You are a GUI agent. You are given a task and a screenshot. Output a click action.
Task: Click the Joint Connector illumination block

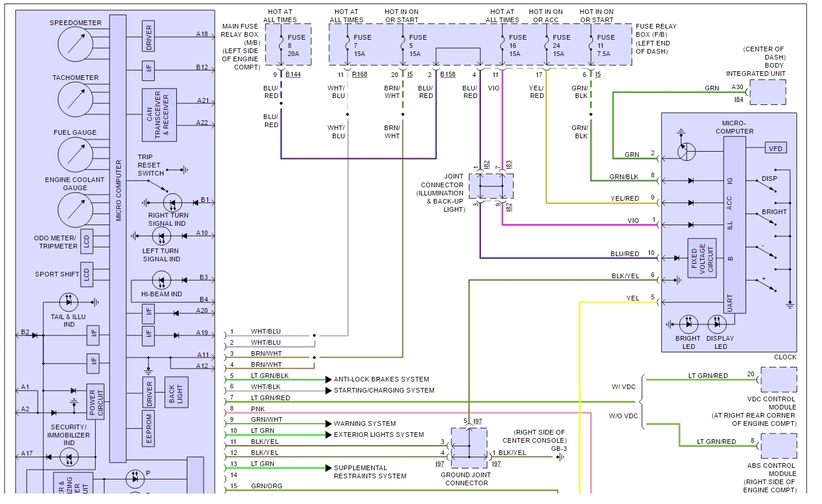pos(492,186)
